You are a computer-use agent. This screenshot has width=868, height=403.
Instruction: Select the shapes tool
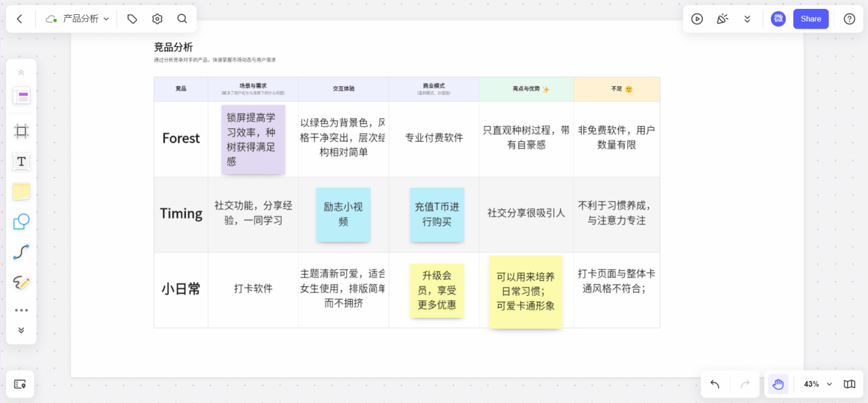(x=21, y=222)
